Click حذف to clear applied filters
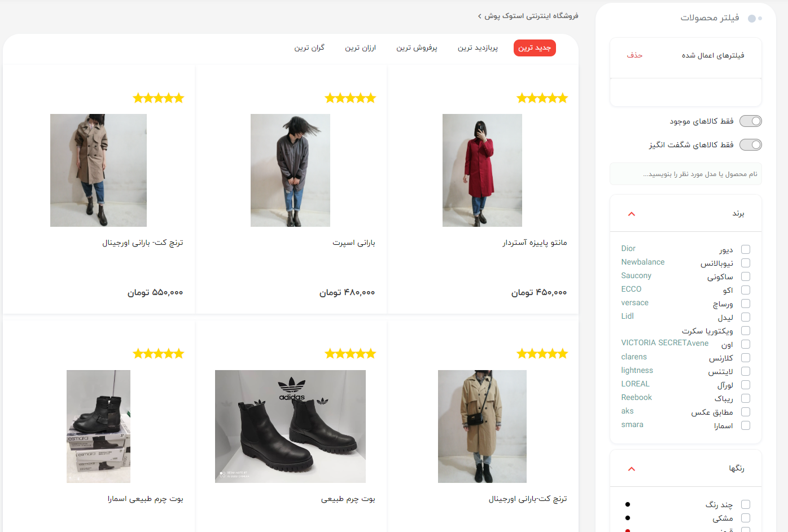The width and height of the screenshot is (788, 532). (634, 55)
